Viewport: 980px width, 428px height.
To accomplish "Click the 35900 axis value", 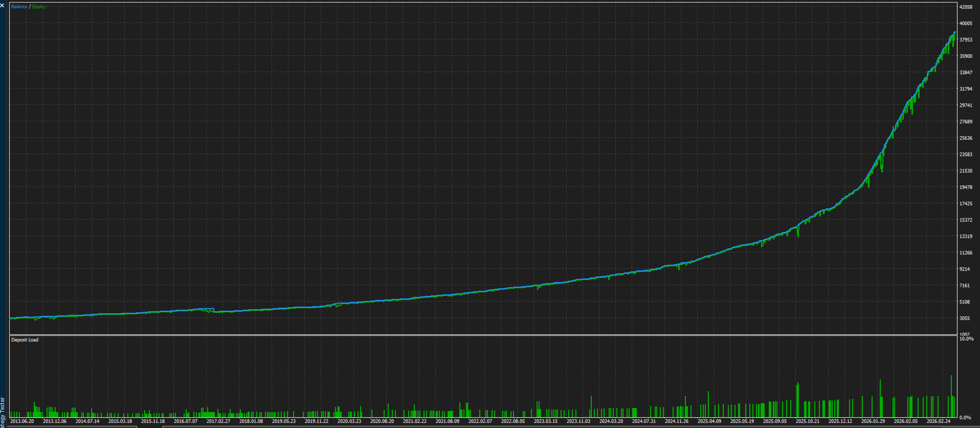I will click(x=966, y=56).
